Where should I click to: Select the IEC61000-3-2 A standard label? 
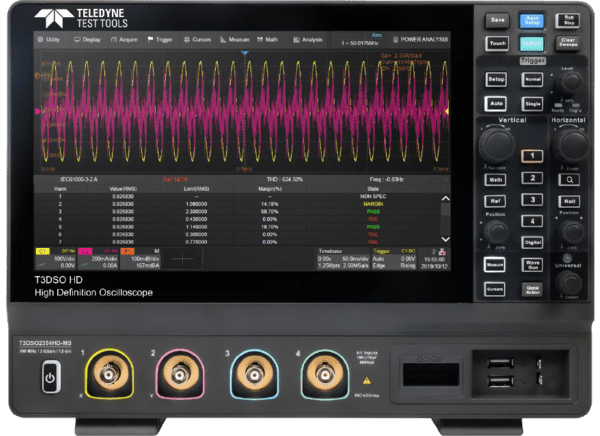[79, 179]
